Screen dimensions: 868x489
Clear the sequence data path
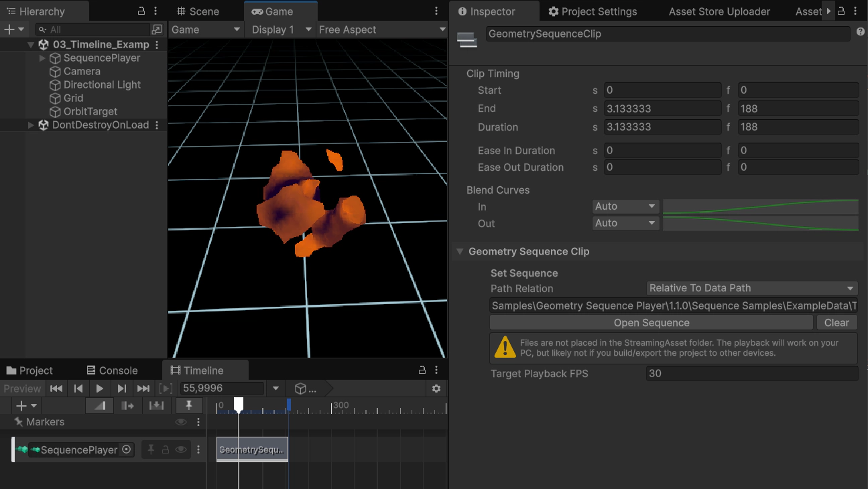[x=836, y=322]
